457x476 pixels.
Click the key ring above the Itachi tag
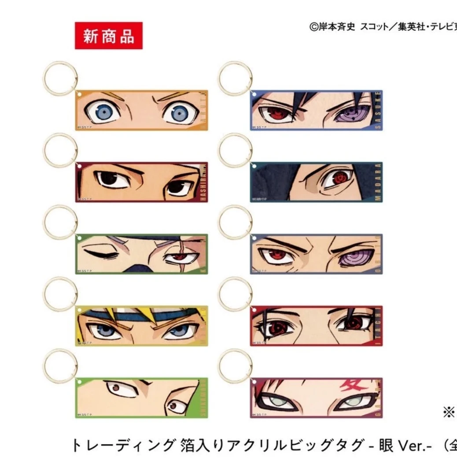(235, 294)
